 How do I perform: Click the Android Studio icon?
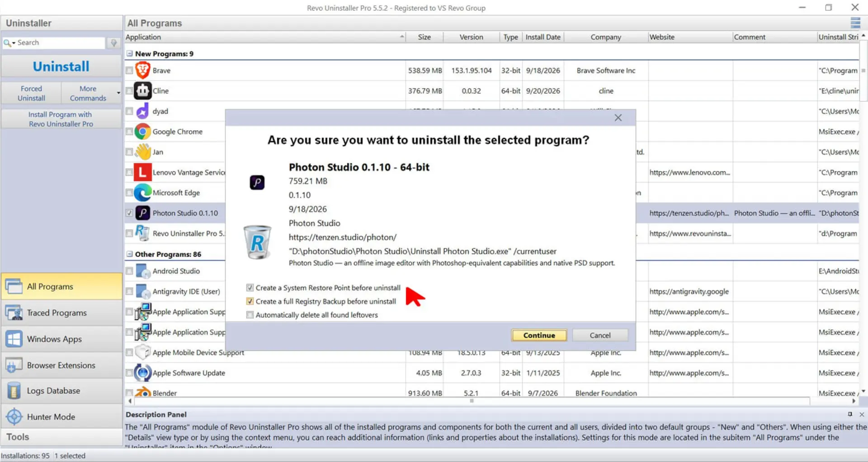[x=143, y=271]
